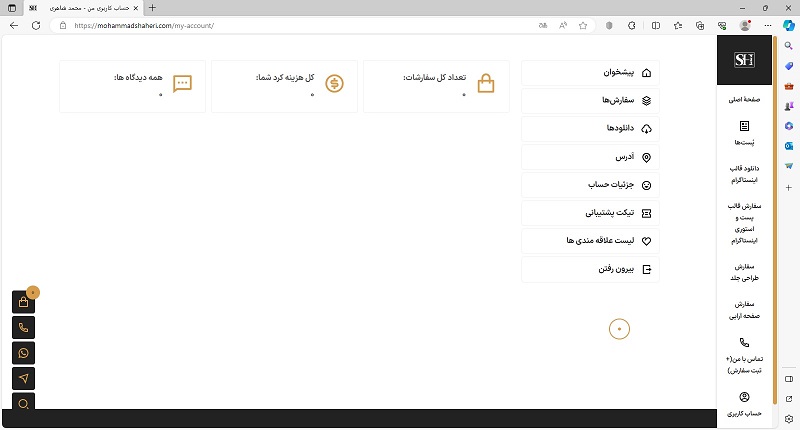Add page to favorites with star icon
Image resolution: width=800 pixels, height=430 pixels.
tap(582, 25)
